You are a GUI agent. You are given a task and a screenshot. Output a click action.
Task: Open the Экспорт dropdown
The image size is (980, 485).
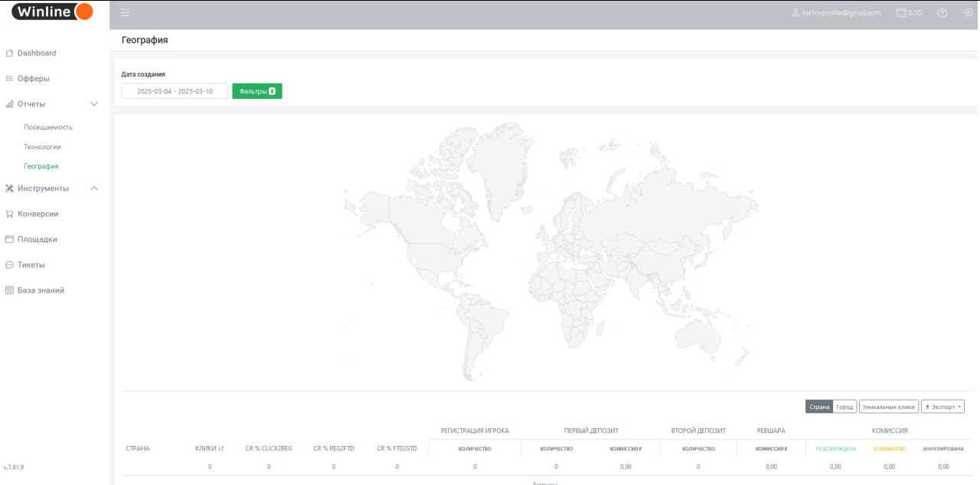pos(942,407)
